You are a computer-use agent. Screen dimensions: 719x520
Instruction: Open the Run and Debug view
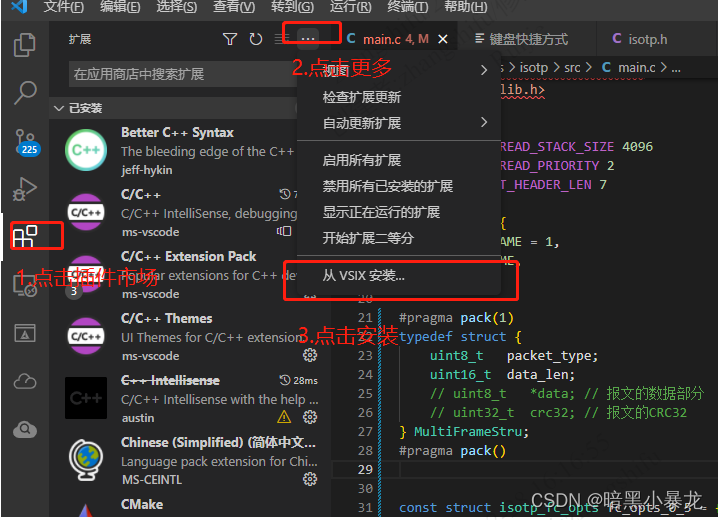pyautogui.click(x=25, y=188)
